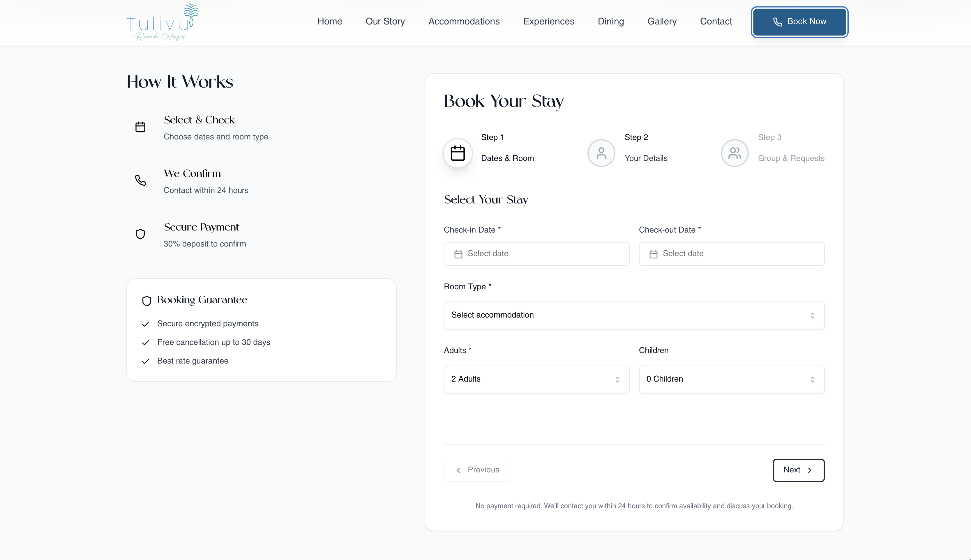The height and width of the screenshot is (560, 971).
Task: Click the Tulivu Ranch Cottages logo
Action: (162, 22)
